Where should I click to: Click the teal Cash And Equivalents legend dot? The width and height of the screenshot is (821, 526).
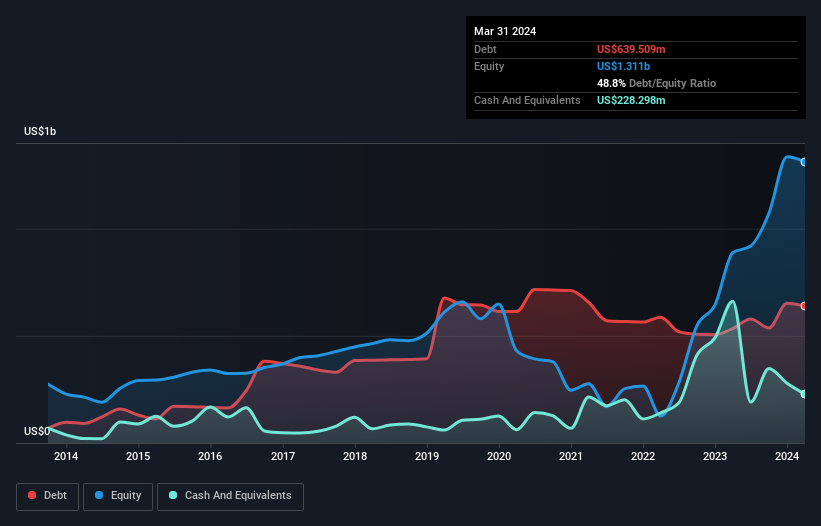click(x=173, y=495)
